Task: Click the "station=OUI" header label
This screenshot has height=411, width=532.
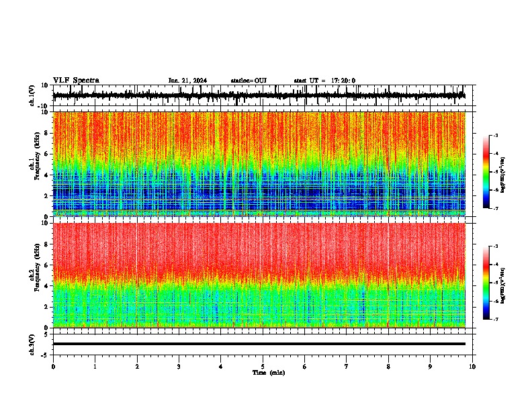Action: (x=249, y=81)
